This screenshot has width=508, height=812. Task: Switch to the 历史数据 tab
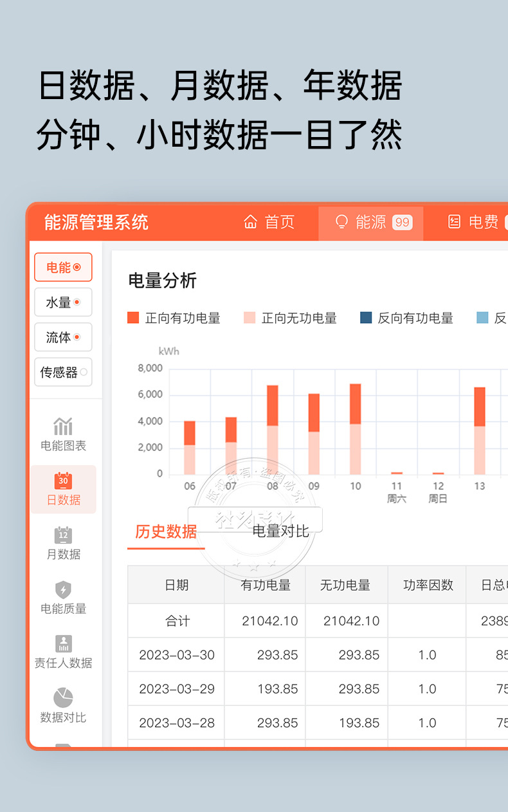coord(166,531)
